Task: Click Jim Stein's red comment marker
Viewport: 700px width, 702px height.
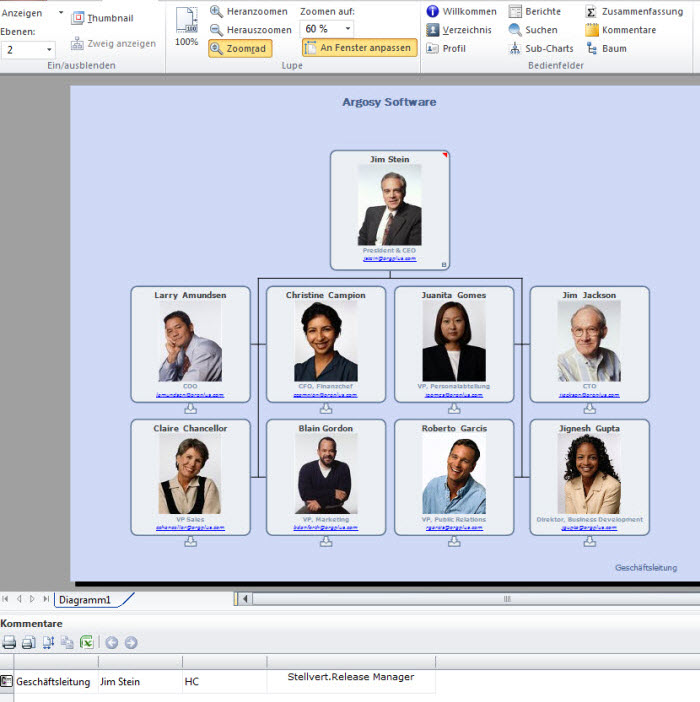Action: pos(445,155)
